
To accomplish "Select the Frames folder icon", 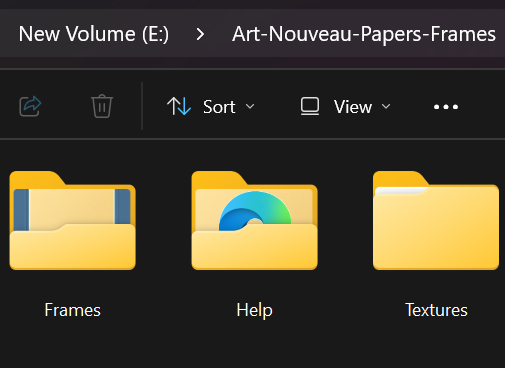I will (73, 220).
